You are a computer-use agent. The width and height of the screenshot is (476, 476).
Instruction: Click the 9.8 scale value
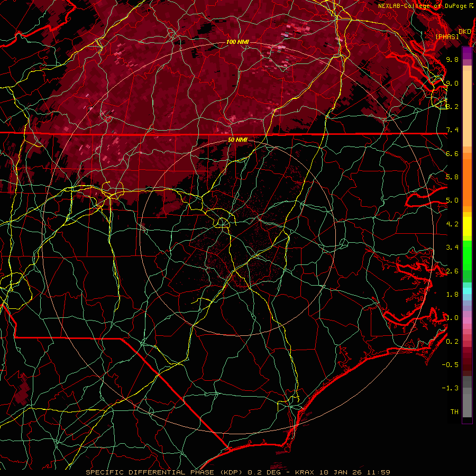click(x=452, y=59)
